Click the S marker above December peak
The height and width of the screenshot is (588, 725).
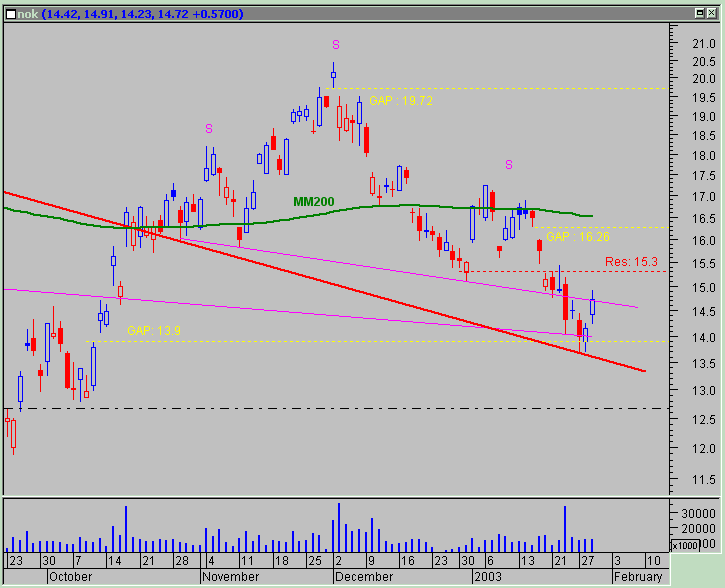pyautogui.click(x=336, y=45)
